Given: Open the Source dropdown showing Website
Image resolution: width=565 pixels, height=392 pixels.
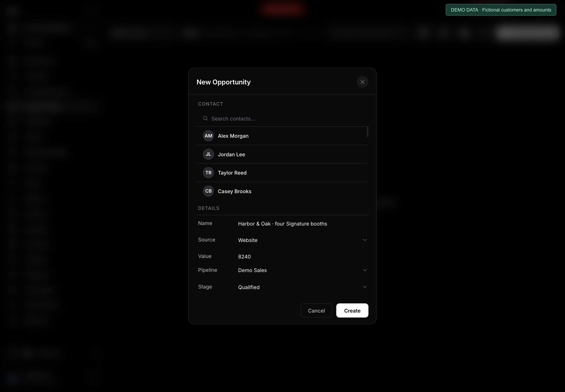Looking at the screenshot, I should pyautogui.click(x=302, y=240).
